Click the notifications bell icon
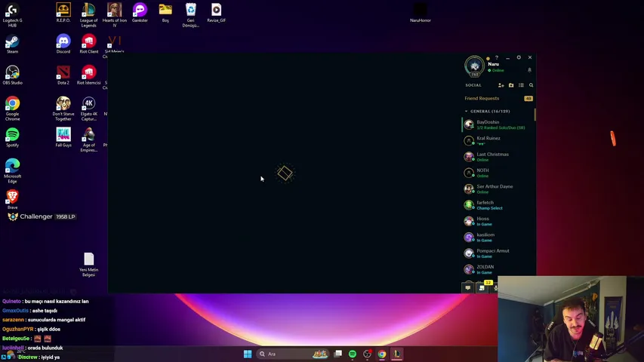The width and height of the screenshot is (644, 362). click(x=529, y=70)
